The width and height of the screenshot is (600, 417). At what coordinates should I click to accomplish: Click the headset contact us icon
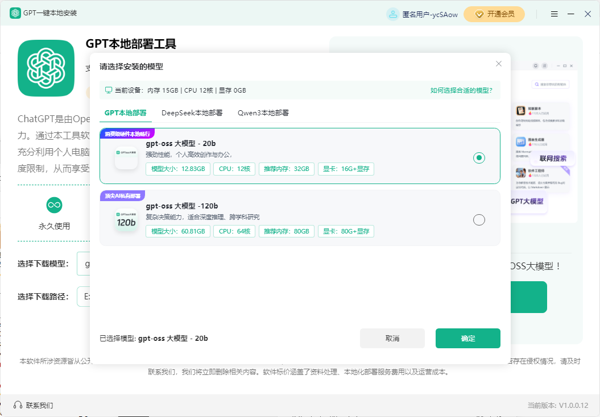click(x=17, y=405)
